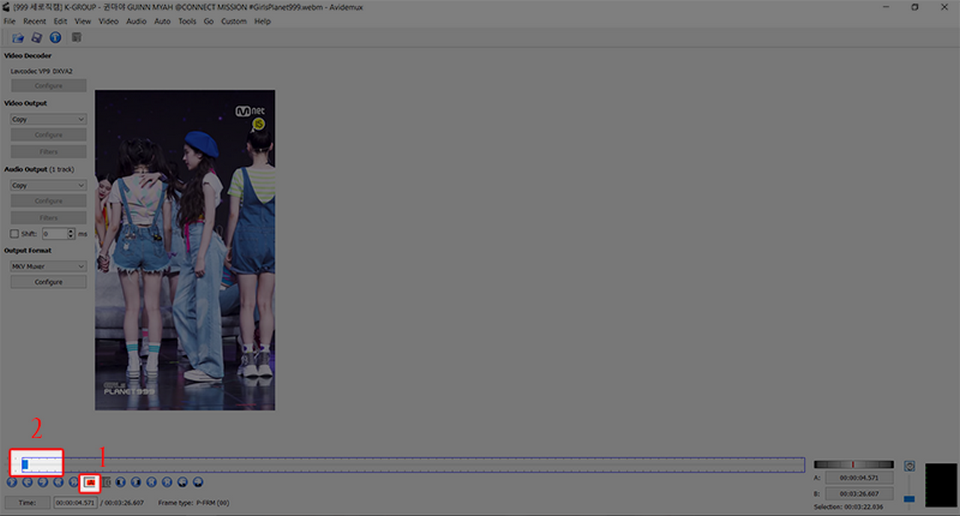The height and width of the screenshot is (516, 960).
Task: Click the black audio level meter
Action: [x=941, y=485]
